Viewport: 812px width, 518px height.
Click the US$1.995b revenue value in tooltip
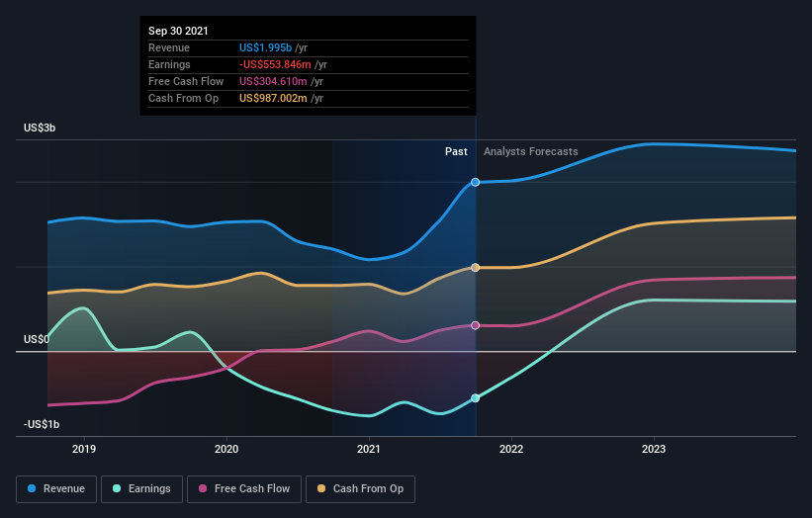click(266, 47)
